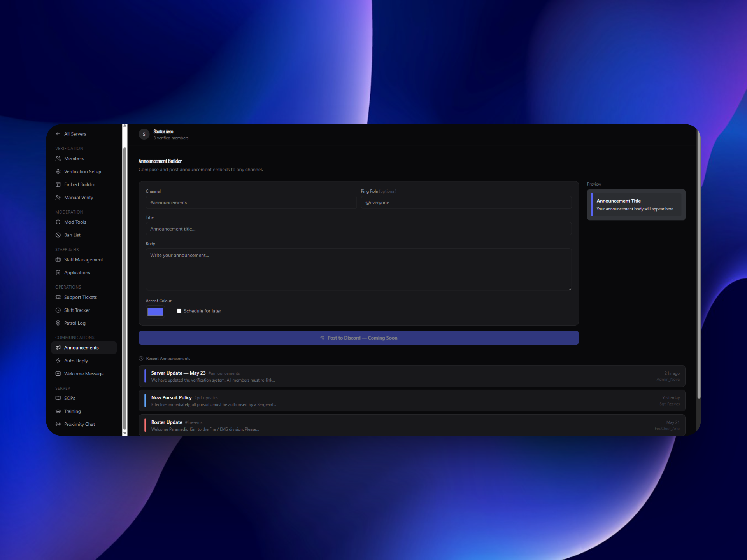Viewport: 747px width, 560px height.
Task: Click the Sgt_Reeves author name
Action: 670,404
